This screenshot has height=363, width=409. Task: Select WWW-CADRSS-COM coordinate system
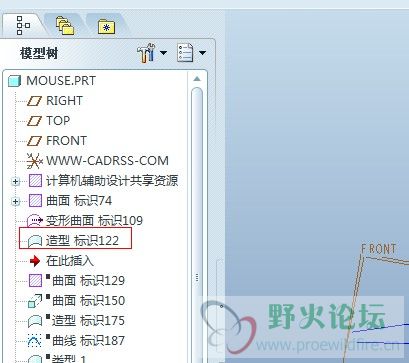pos(107,161)
